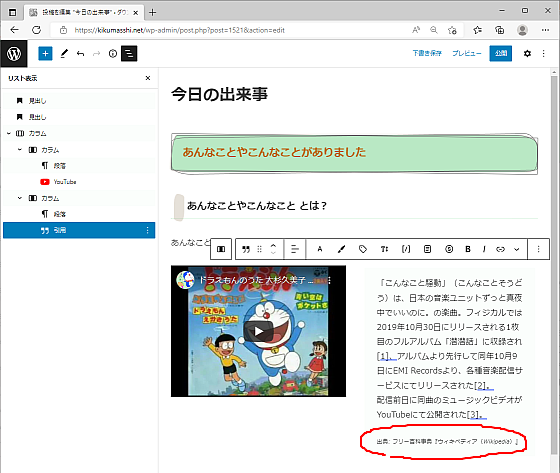560x473 pixels.
Task: Click the browser read aloud icon
Action: (416, 30)
